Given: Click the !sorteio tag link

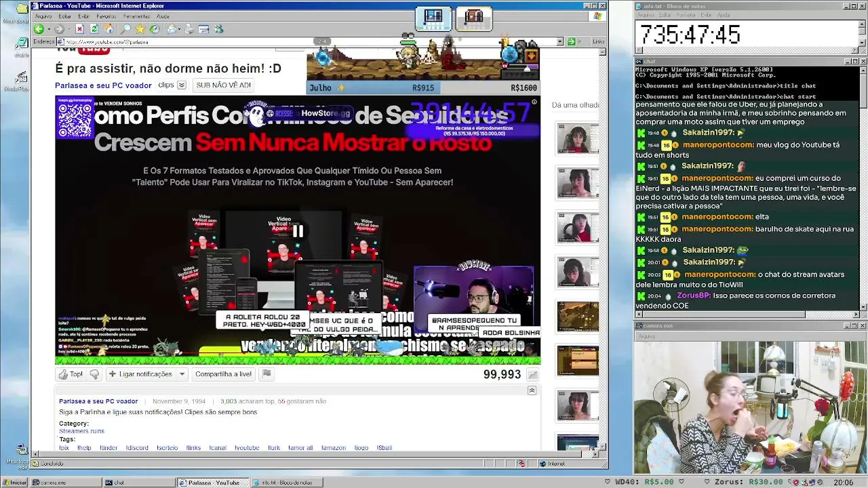Looking at the screenshot, I should (x=167, y=448).
